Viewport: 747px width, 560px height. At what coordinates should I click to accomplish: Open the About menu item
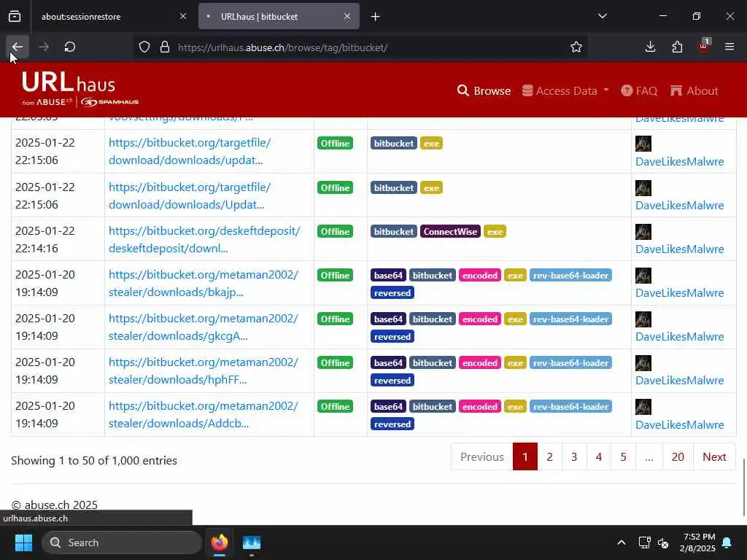point(694,90)
